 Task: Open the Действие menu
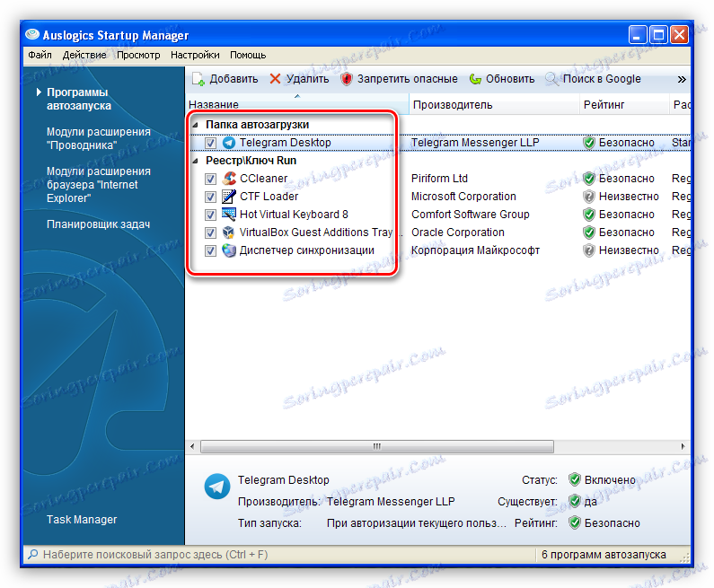click(84, 55)
